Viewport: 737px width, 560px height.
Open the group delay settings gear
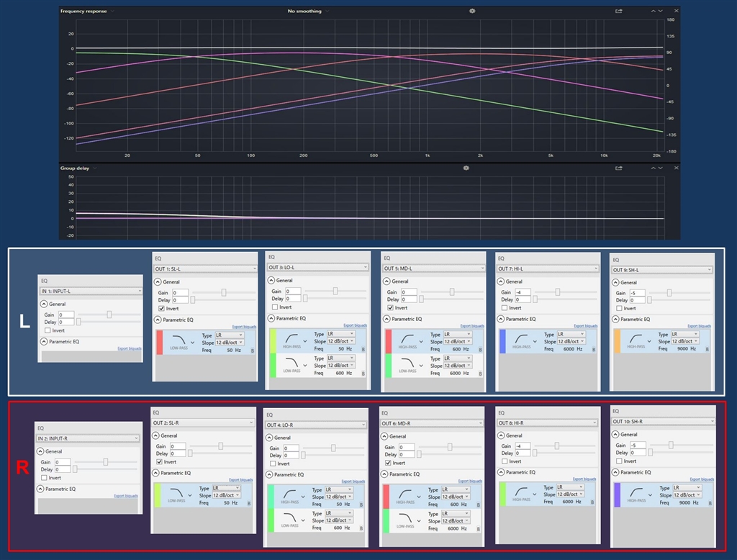click(x=466, y=168)
